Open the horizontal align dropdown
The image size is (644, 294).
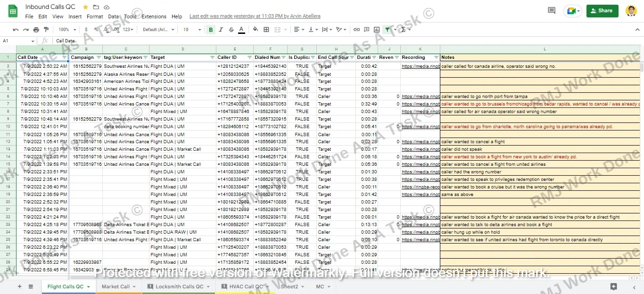[299, 30]
